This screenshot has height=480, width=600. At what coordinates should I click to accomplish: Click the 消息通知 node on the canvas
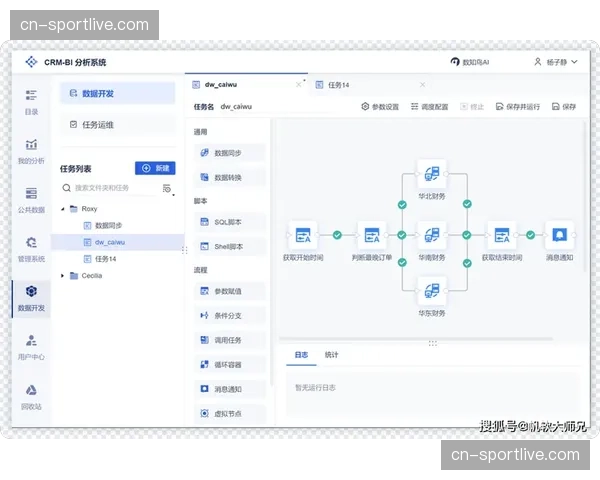pos(559,237)
